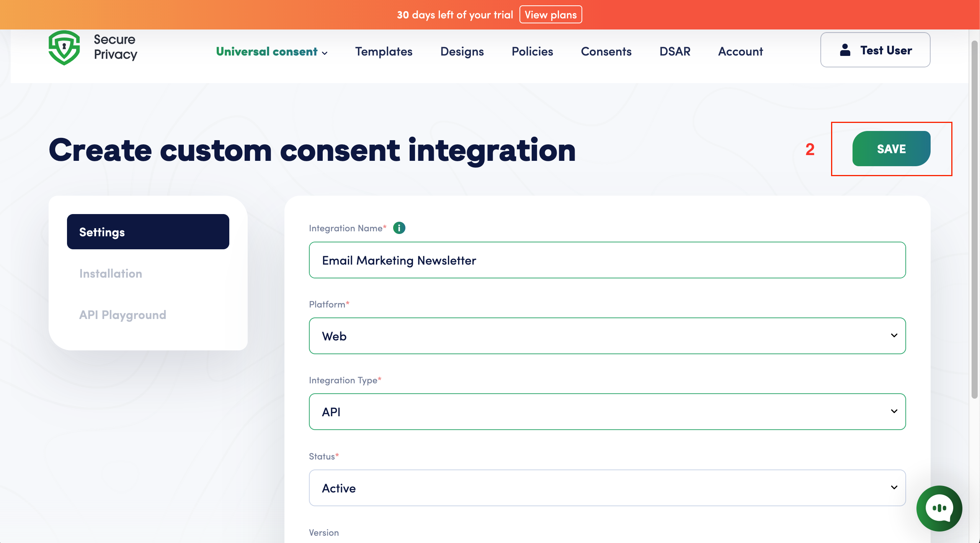980x543 pixels.
Task: Click the Universal consent nav label
Action: (267, 51)
